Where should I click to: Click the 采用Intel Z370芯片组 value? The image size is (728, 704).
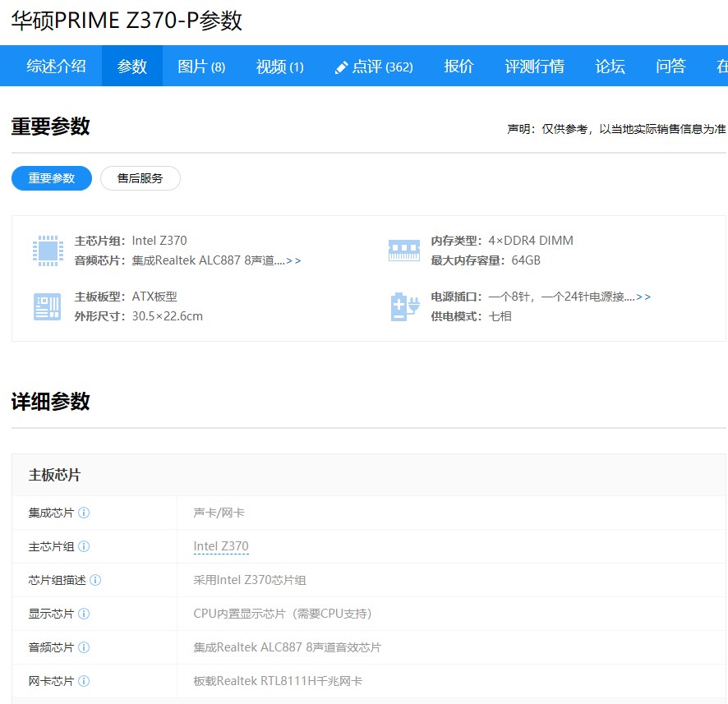tap(250, 580)
